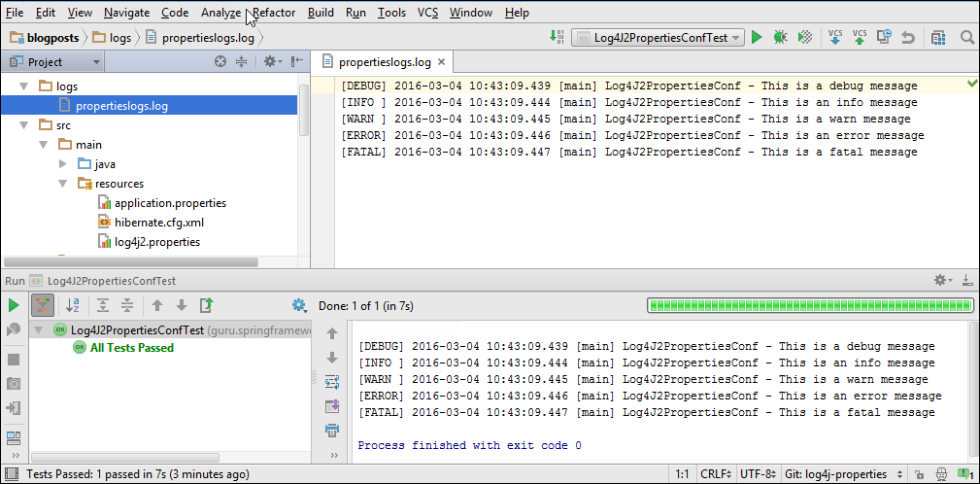Collapse all in Project panel header

tap(242, 61)
